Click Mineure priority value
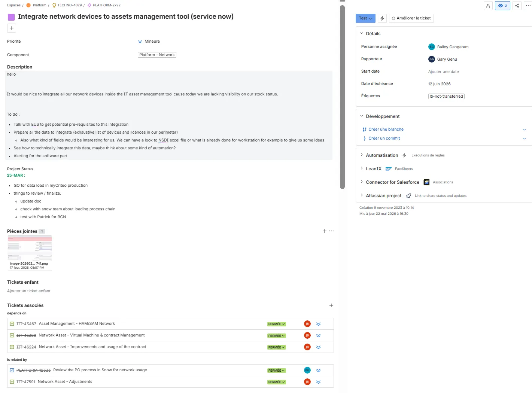This screenshot has height=393, width=532. (x=152, y=42)
